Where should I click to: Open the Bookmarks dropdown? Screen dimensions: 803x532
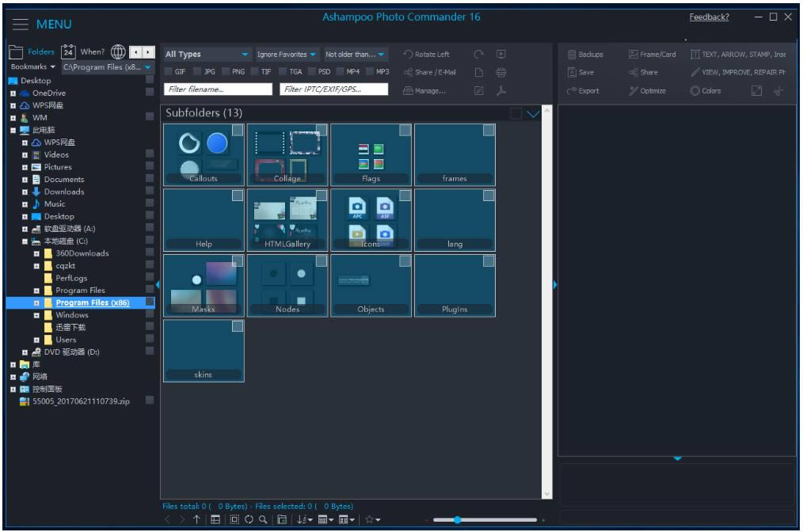tap(32, 66)
